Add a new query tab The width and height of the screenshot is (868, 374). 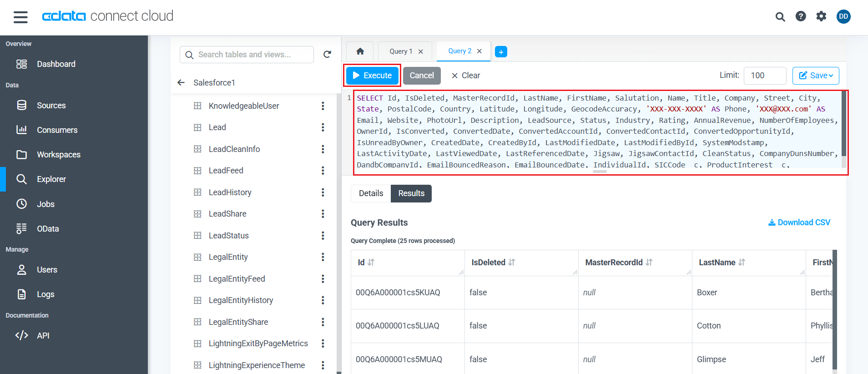[500, 52]
